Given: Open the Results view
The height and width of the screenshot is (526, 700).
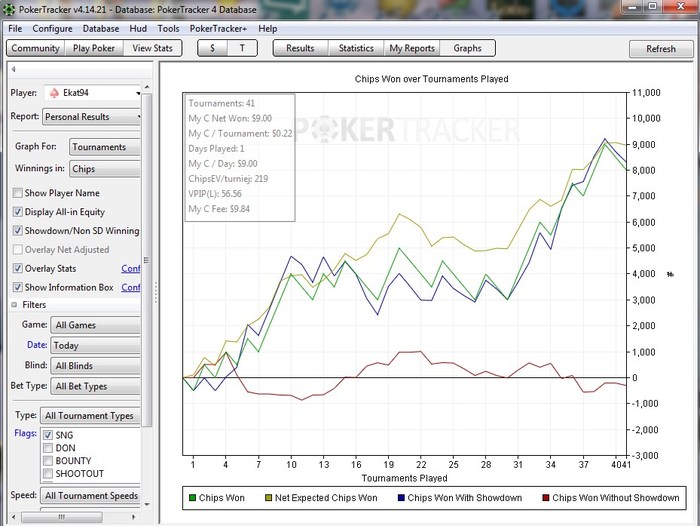Looking at the screenshot, I should tap(300, 48).
